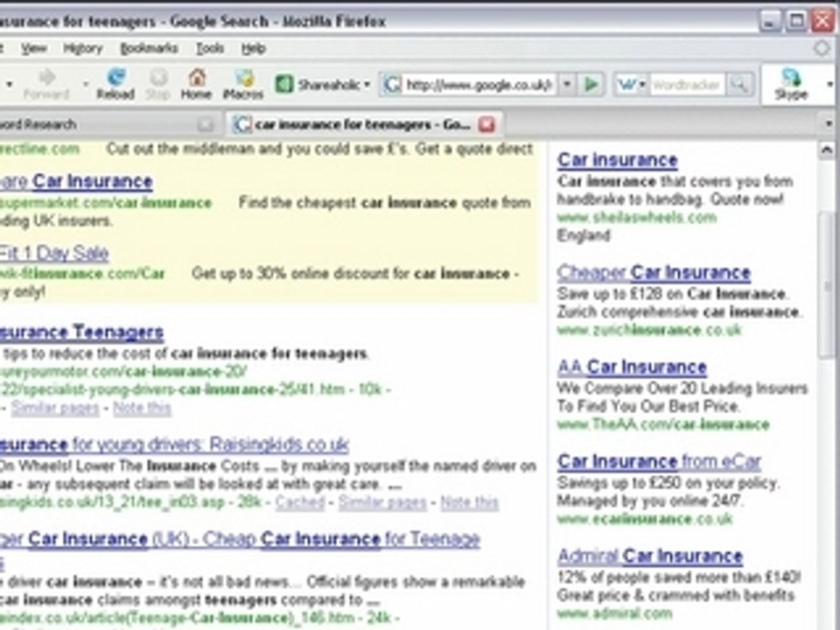Open the History menu
840x630 pixels.
click(x=82, y=48)
